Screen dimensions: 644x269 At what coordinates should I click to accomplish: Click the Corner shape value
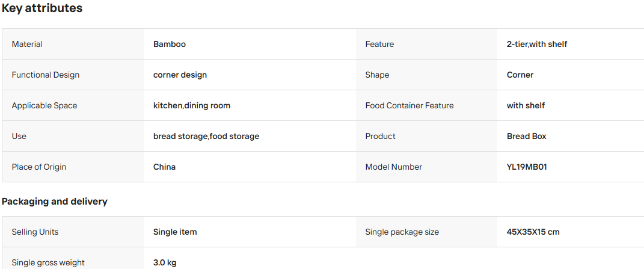coord(520,75)
